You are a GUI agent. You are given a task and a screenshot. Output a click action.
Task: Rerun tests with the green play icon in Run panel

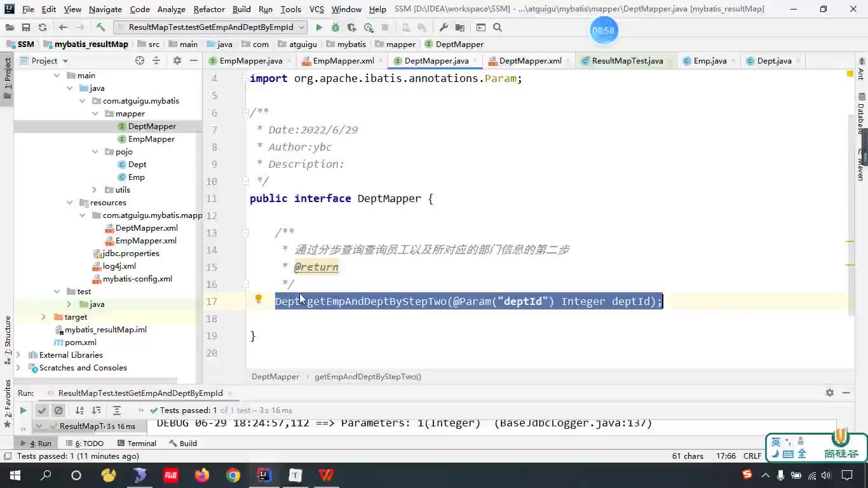[23, 410]
